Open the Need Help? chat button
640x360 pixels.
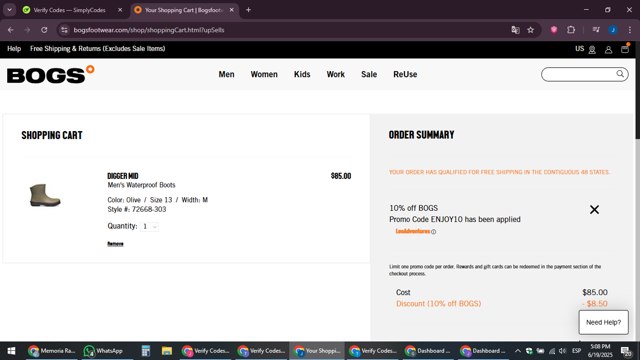click(603, 322)
